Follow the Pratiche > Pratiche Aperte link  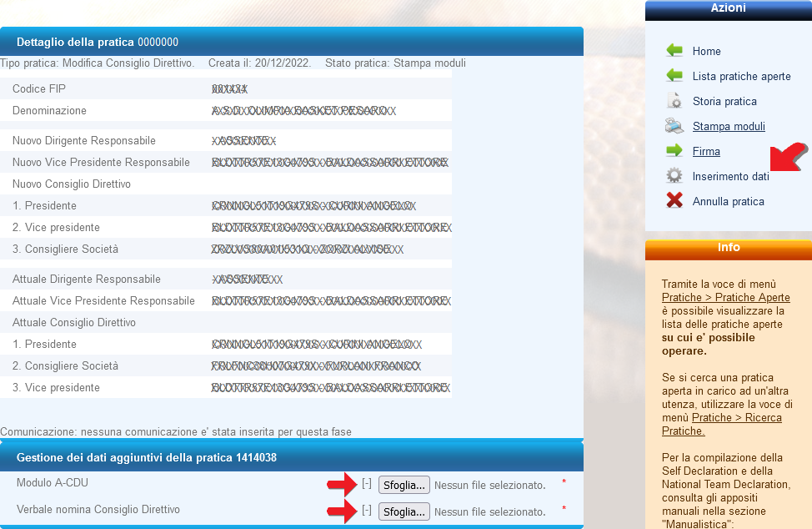tap(725, 297)
